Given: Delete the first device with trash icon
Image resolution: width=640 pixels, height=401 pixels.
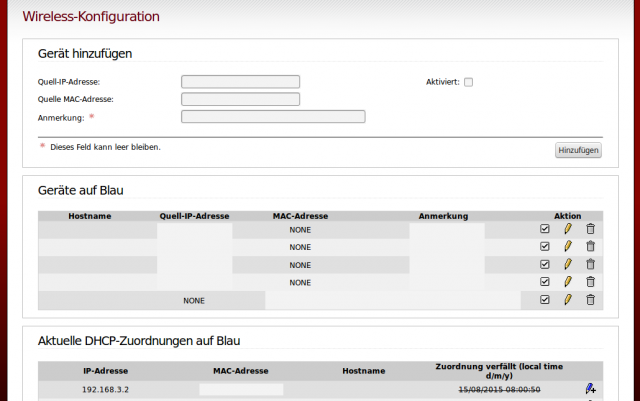Looking at the screenshot, I should [x=590, y=229].
